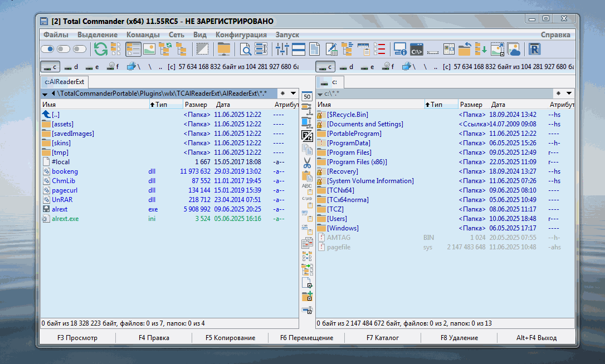Click the multi-rename tool icon
This screenshot has height=364, width=605.
coord(261,50)
